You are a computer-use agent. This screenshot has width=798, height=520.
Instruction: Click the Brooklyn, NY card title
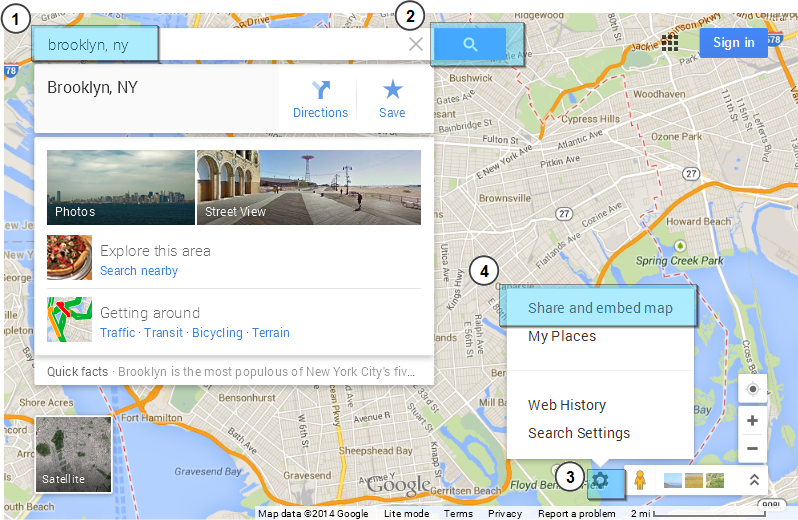coord(93,88)
